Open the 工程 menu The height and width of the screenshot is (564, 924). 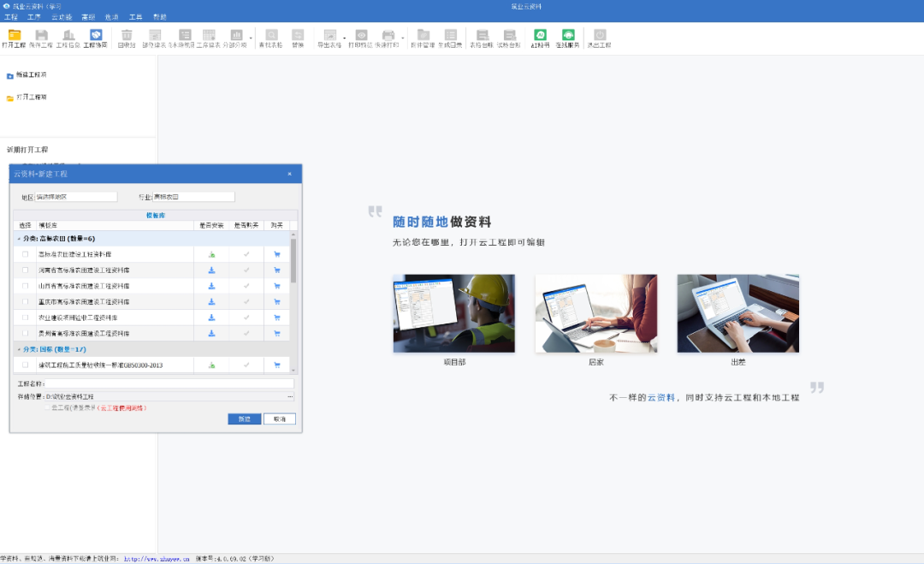tap(11, 17)
